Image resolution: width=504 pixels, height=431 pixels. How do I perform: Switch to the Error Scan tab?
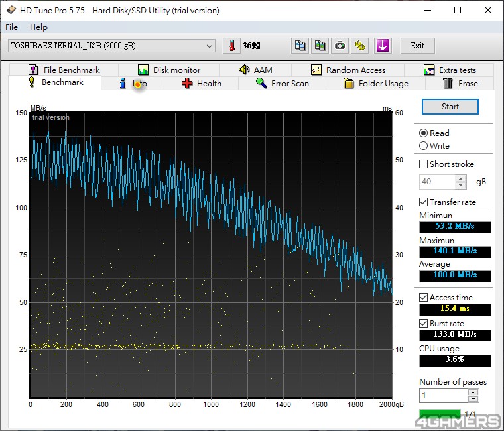[x=282, y=84]
